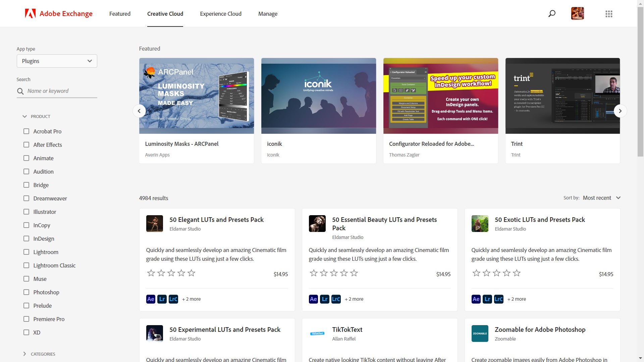Click Lightroom badge on Essential Beauty card
The image size is (644, 362).
click(x=325, y=299)
